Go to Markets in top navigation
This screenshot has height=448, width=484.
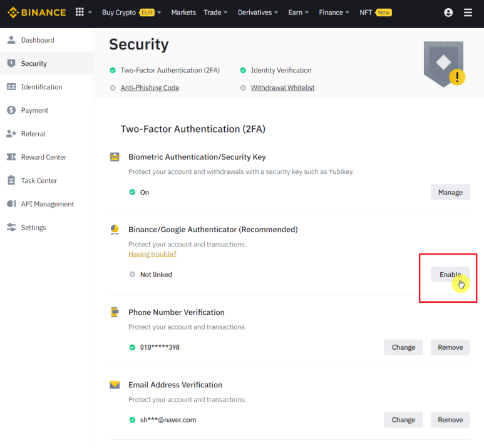[x=183, y=13]
